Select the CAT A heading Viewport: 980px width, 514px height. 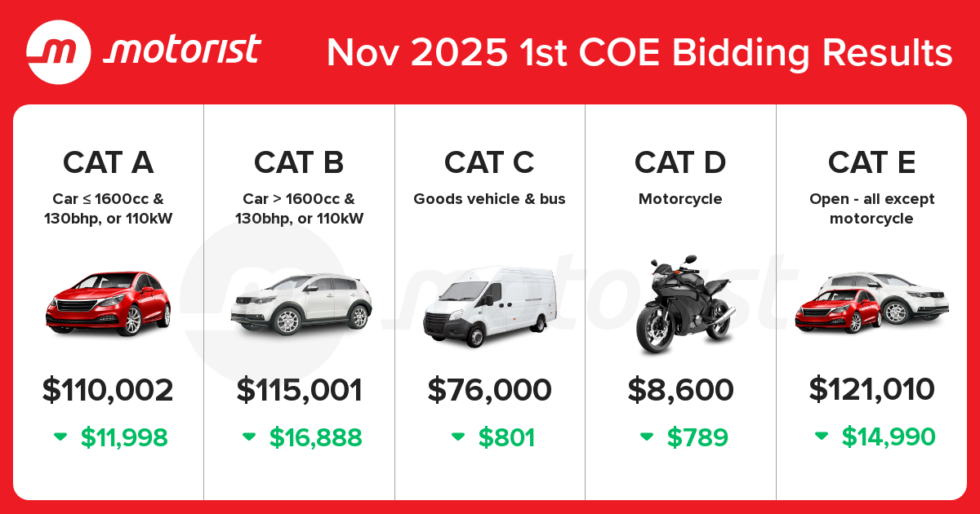tap(109, 162)
